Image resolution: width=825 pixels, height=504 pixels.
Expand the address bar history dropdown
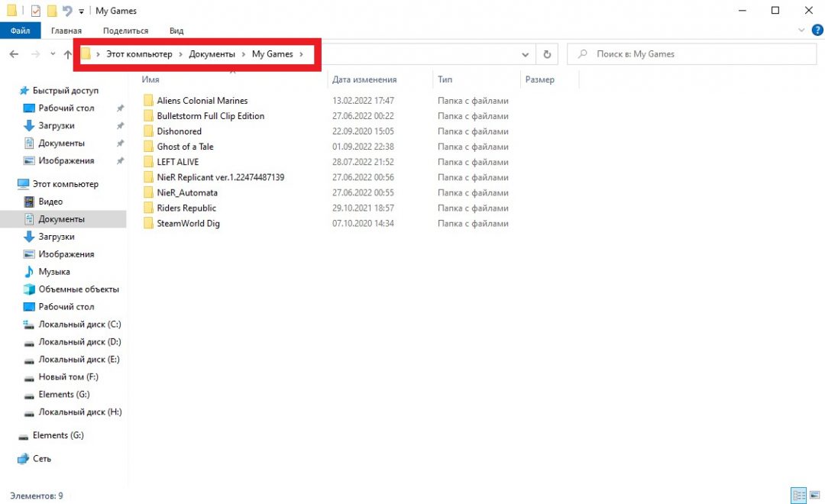(525, 54)
